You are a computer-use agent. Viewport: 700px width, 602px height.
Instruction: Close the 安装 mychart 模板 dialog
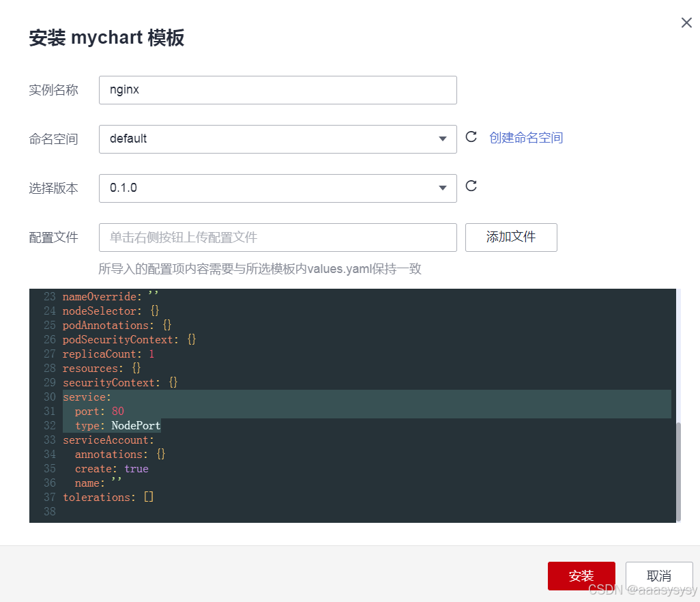686,23
